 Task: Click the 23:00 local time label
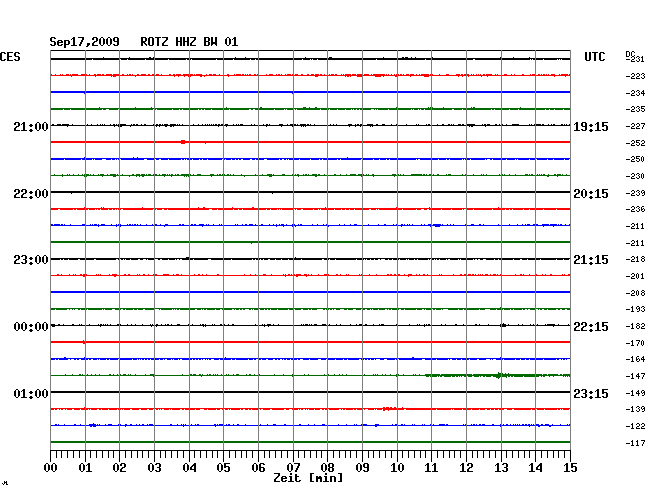click(x=31, y=260)
